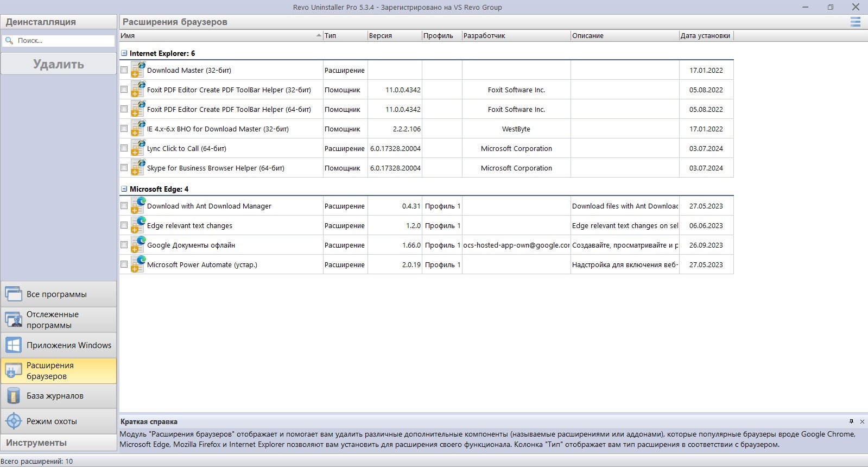Sort by the Имя column header
868x467 pixels.
coord(221,35)
